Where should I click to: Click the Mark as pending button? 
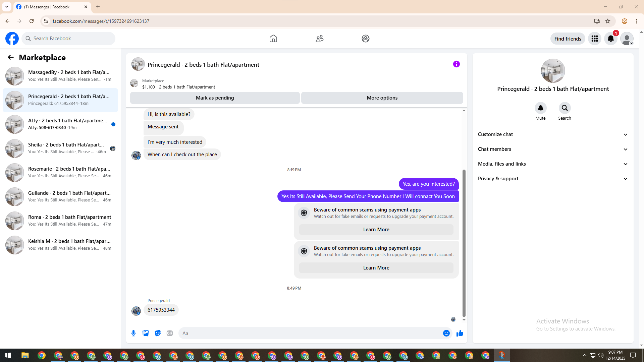point(215,98)
